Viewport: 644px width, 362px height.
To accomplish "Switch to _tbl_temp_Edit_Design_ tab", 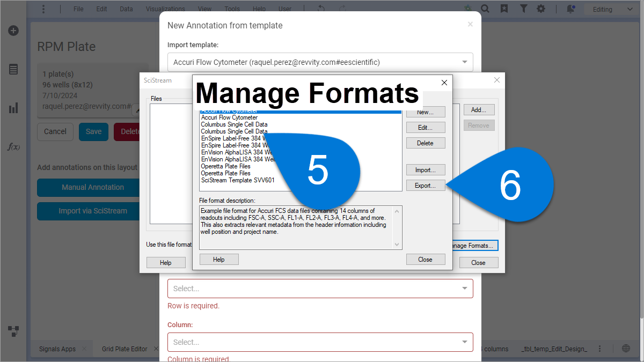I will point(554,349).
